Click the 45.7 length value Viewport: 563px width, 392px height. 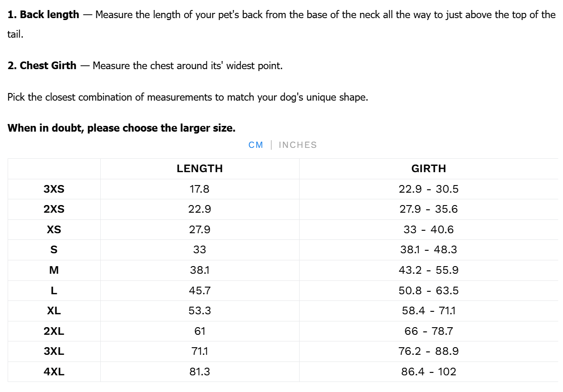click(199, 290)
